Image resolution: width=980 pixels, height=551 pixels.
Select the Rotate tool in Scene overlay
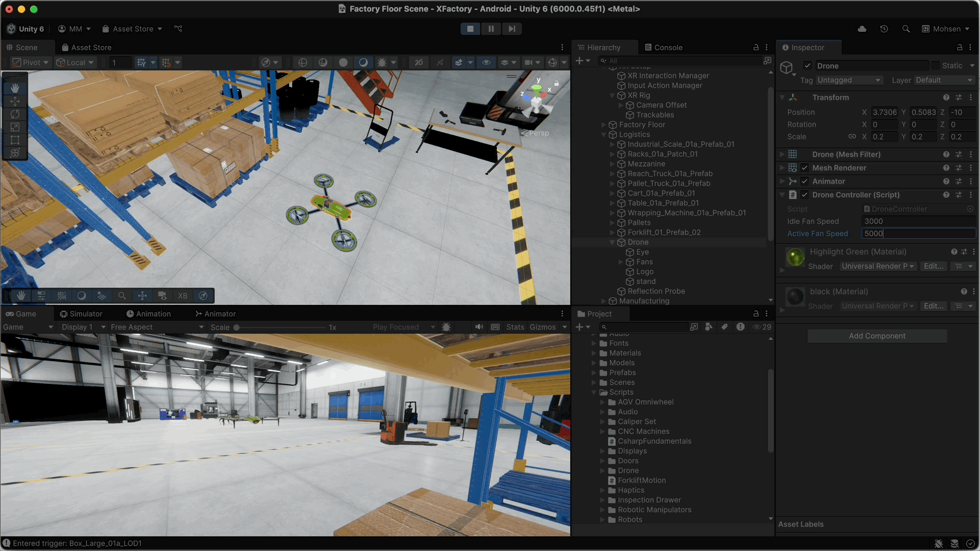[15, 114]
